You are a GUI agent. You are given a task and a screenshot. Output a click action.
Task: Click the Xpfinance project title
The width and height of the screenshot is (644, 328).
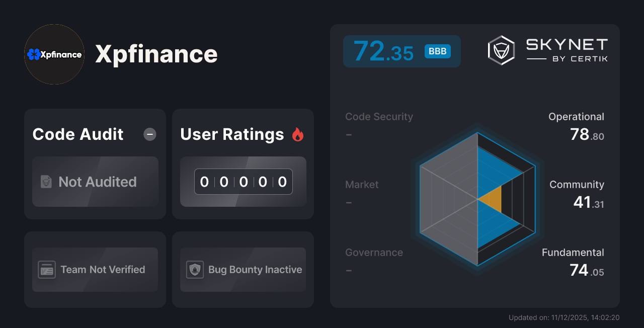point(156,54)
